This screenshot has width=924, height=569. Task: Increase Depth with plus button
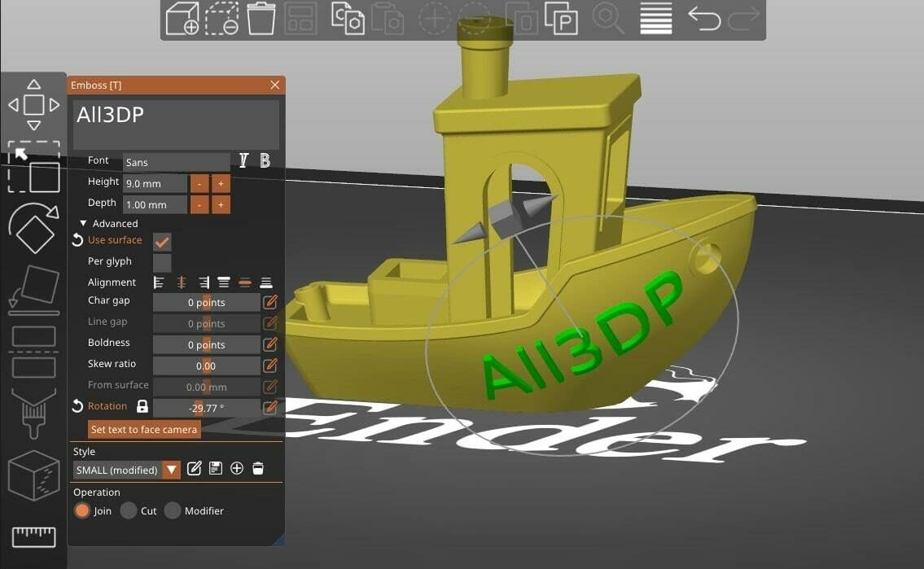[x=221, y=205]
